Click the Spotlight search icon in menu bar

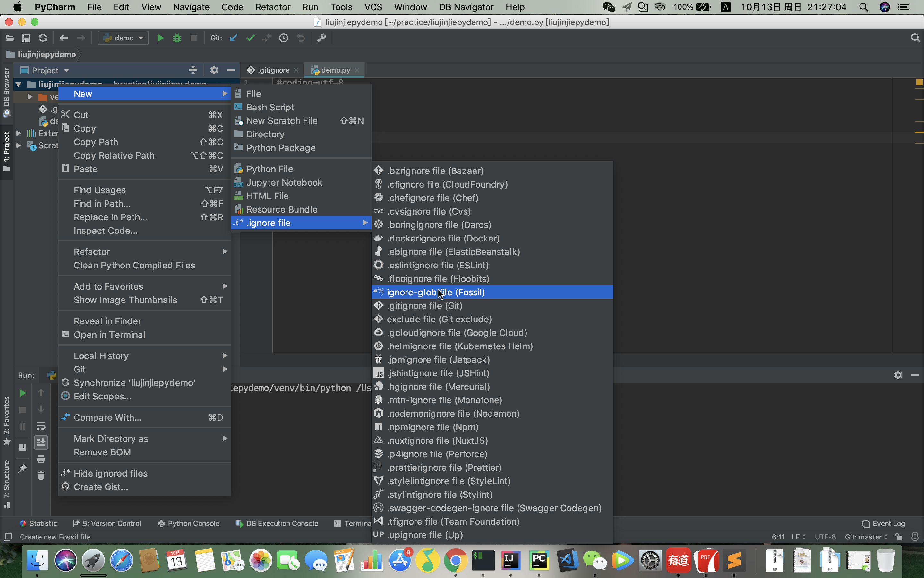click(864, 7)
